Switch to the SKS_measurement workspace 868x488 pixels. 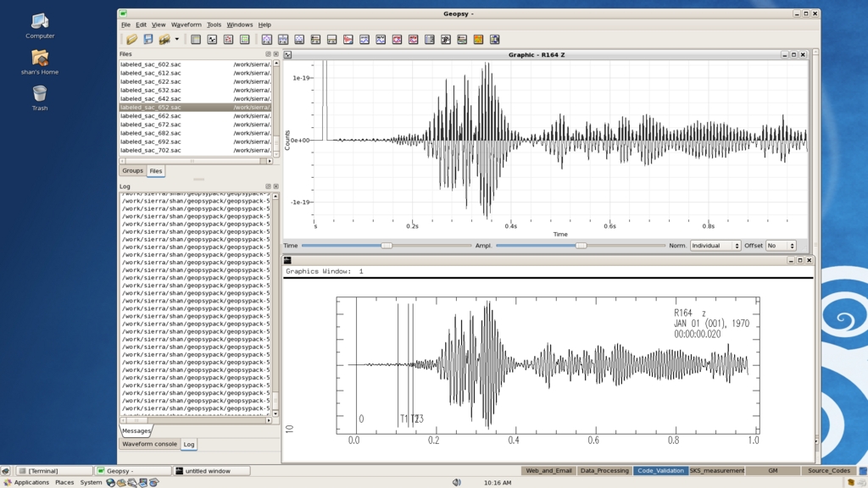pyautogui.click(x=717, y=470)
